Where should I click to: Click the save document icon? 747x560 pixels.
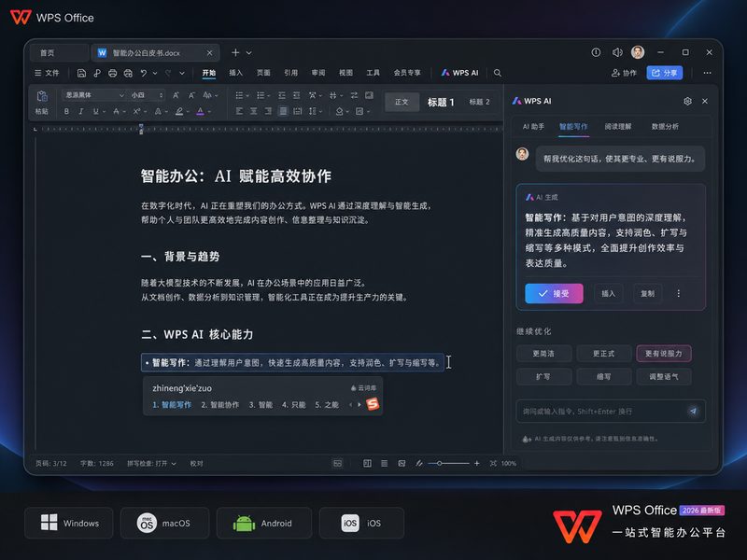(81, 73)
